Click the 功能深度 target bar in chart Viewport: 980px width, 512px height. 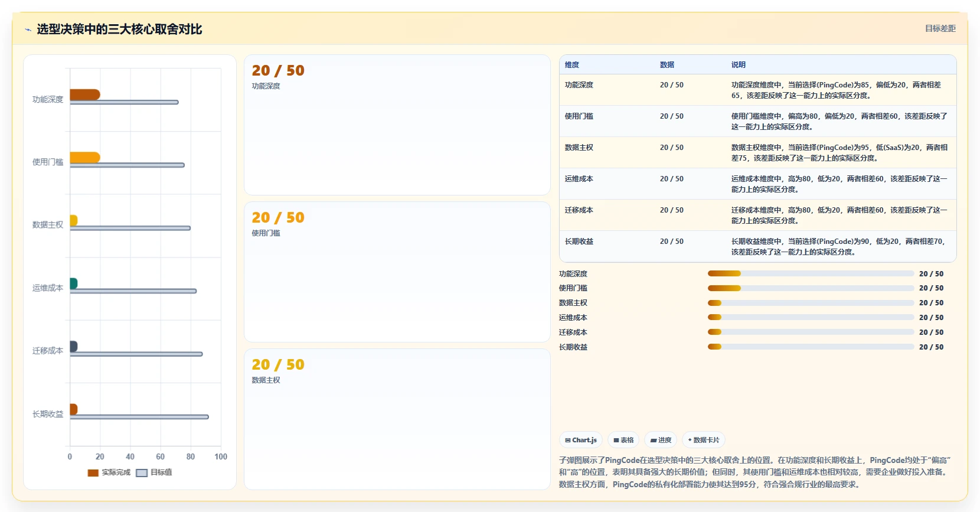click(x=124, y=102)
